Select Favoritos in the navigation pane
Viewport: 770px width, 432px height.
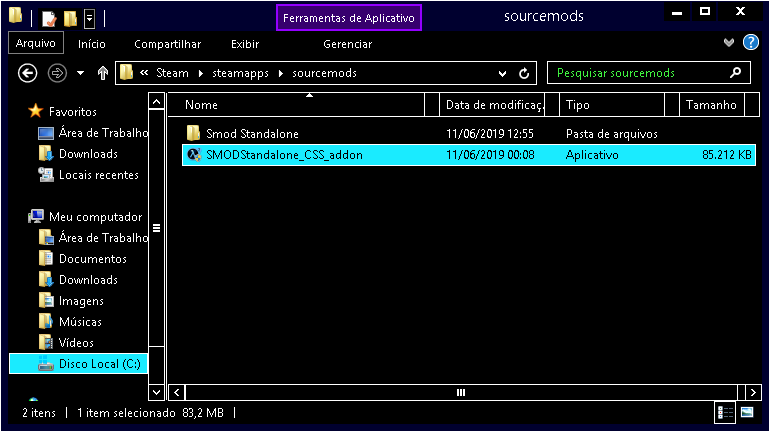coord(73,111)
